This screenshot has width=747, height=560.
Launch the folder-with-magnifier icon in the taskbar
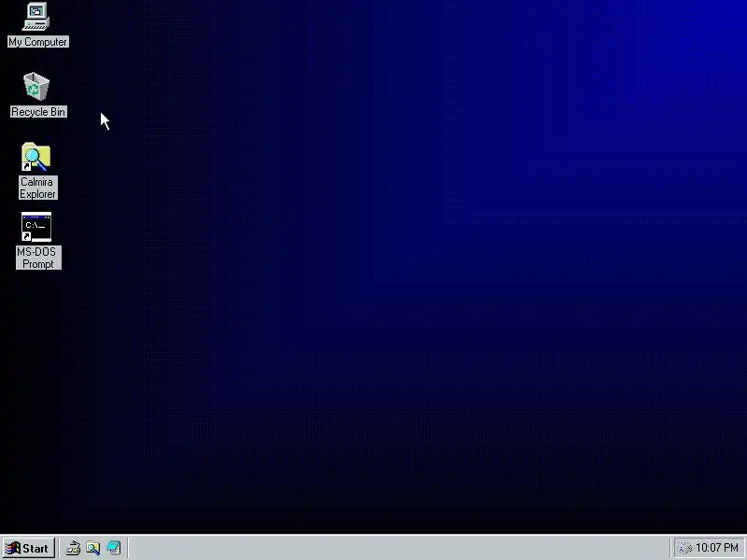click(93, 548)
